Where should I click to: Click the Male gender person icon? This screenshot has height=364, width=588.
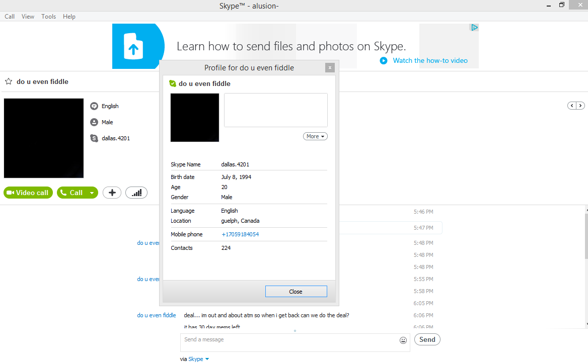(94, 122)
